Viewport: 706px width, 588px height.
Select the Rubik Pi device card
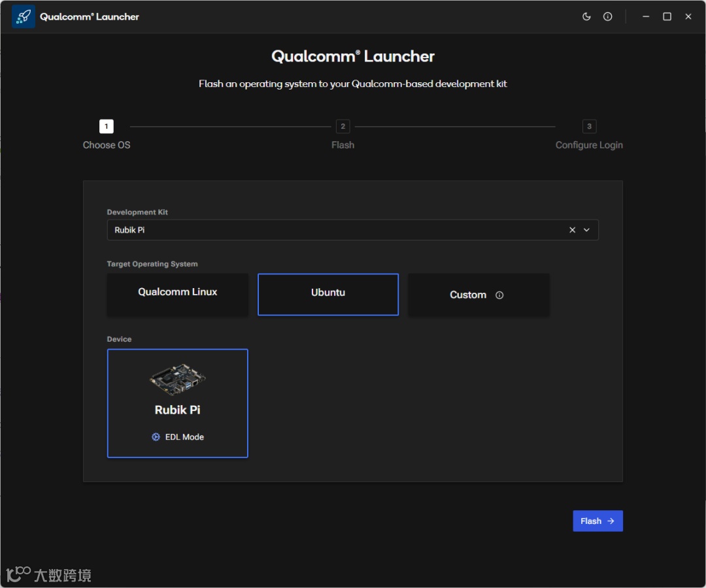click(x=177, y=403)
